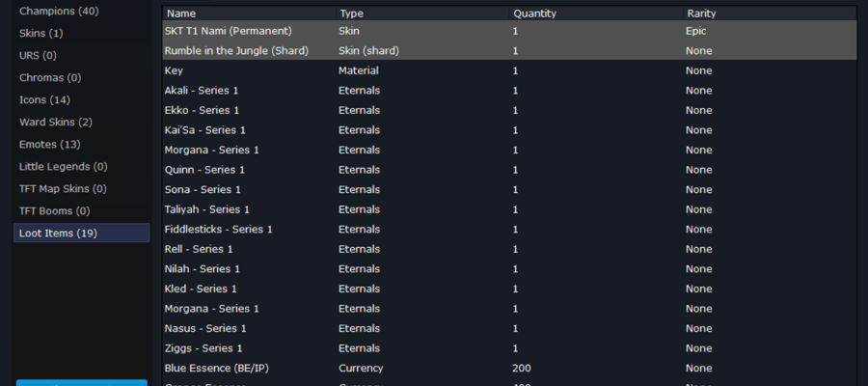Select Kai'Sa - Series 1 row
Image resolution: width=868 pixels, height=386 pixels.
click(509, 130)
